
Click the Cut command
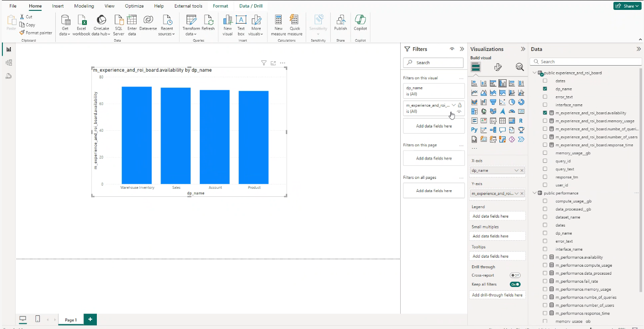tap(26, 17)
